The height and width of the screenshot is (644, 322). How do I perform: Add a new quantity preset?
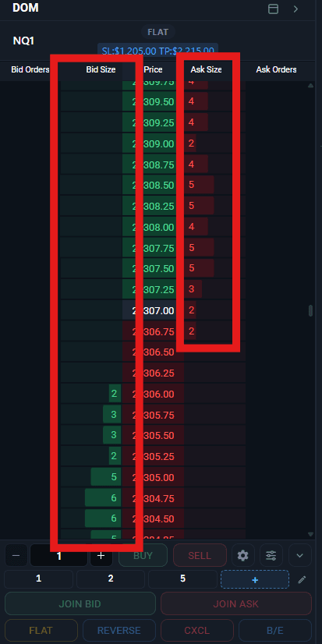pyautogui.click(x=255, y=579)
